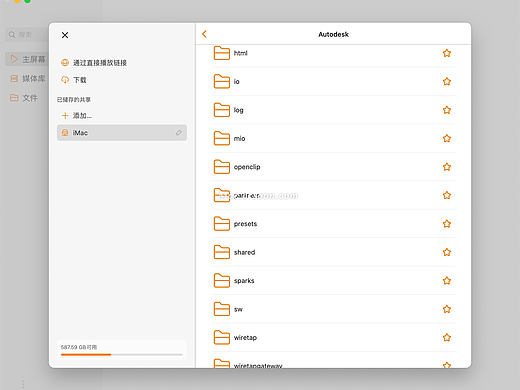Click the Autodesk title text

coord(333,34)
